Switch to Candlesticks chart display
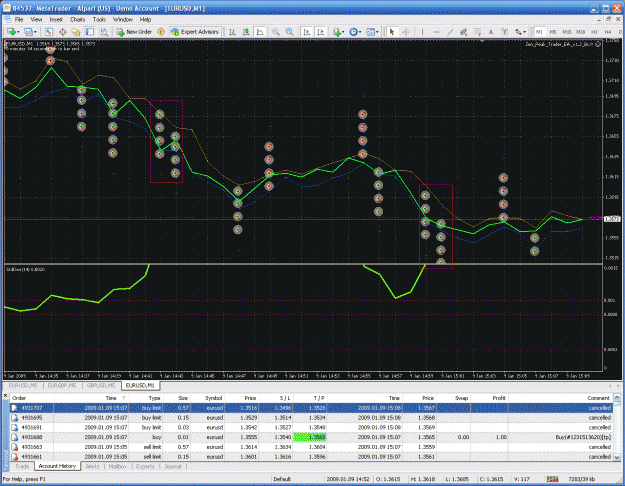The width and height of the screenshot is (625, 486). (x=246, y=32)
